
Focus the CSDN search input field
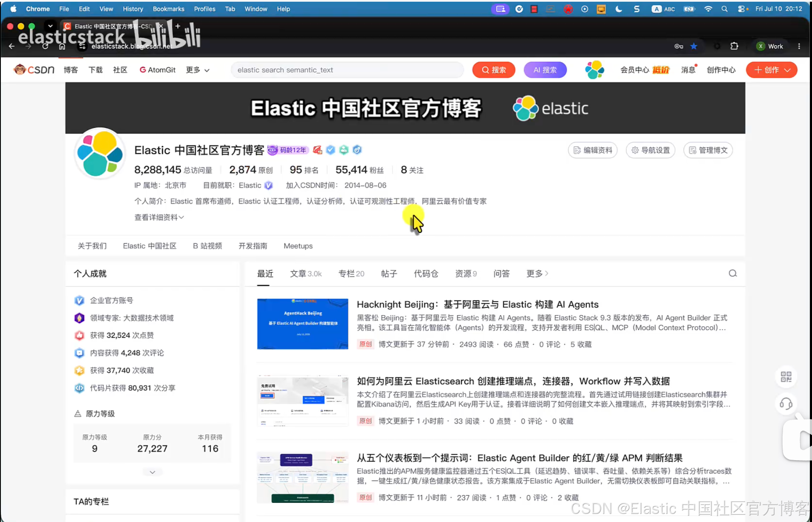[347, 70]
